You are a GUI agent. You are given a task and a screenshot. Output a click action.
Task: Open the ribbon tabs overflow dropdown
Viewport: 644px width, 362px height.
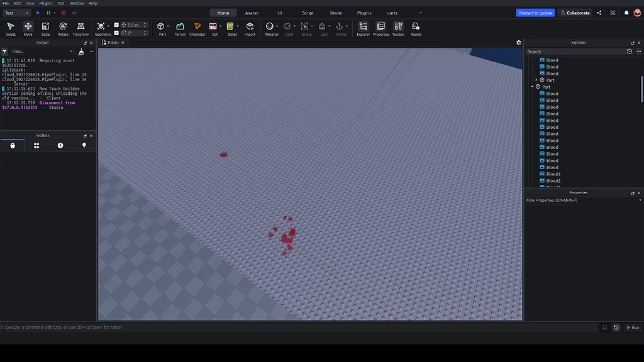click(420, 13)
